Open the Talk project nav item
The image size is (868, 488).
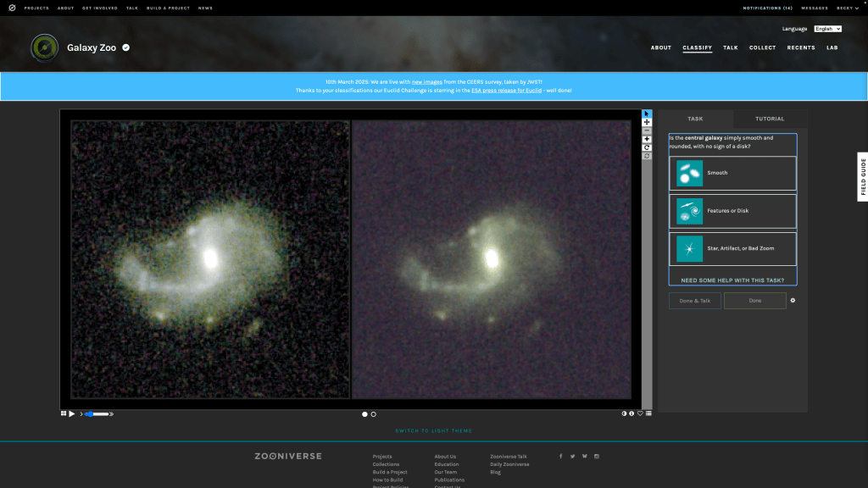(x=730, y=47)
